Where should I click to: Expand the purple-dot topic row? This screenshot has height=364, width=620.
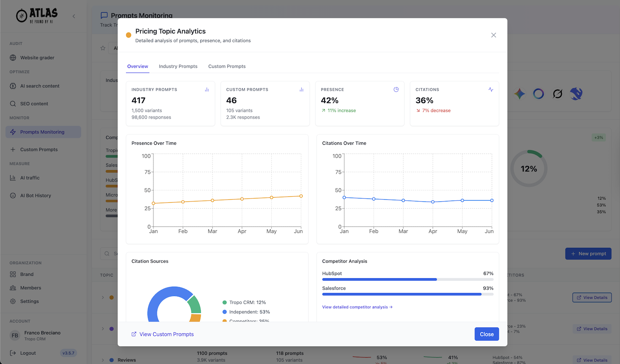[x=103, y=329]
